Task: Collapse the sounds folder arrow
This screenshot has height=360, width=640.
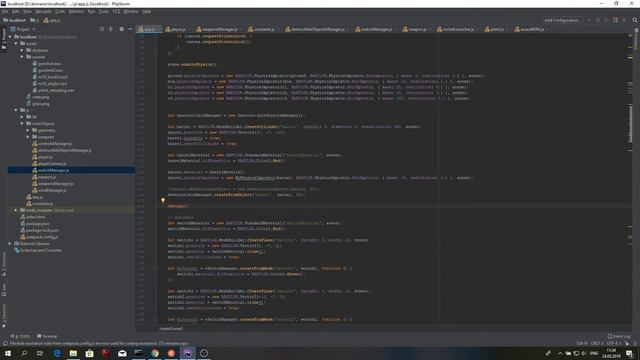Action: tap(22, 57)
